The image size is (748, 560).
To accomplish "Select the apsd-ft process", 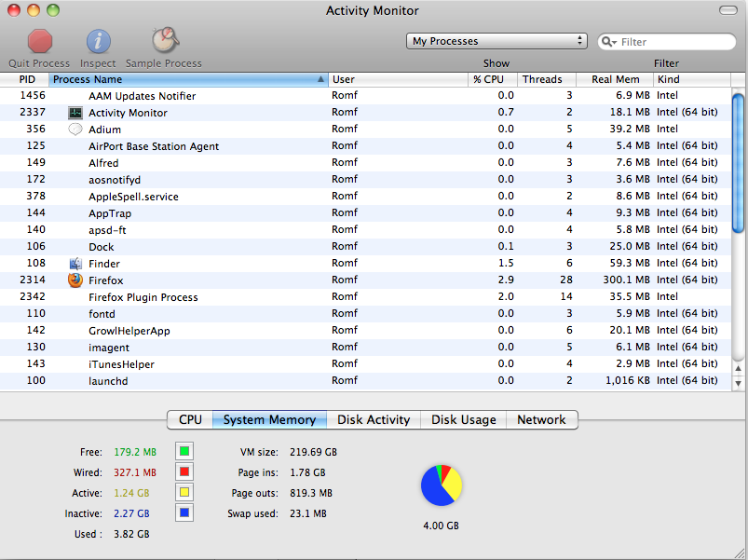I will pyautogui.click(x=365, y=230).
